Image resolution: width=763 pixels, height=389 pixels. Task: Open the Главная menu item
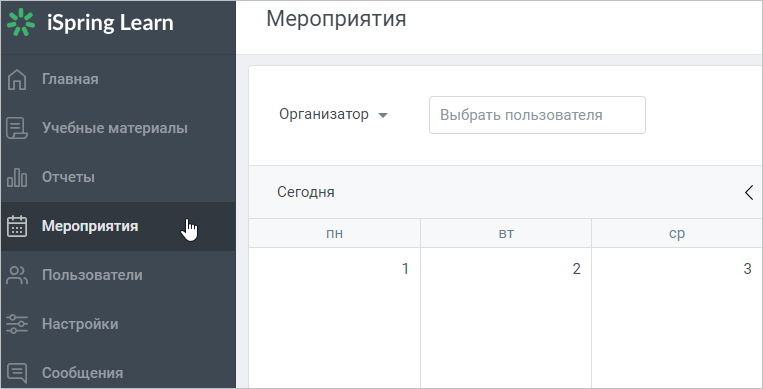pos(118,79)
